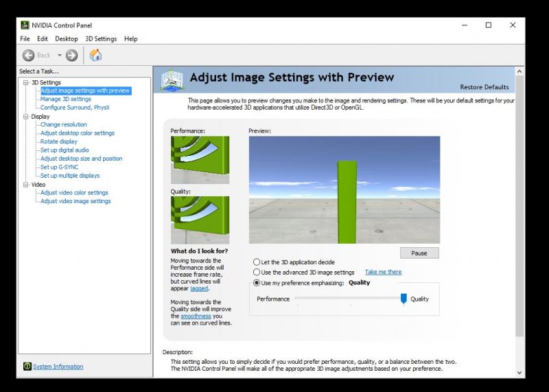Click the Quality sample thumbnail
The width and height of the screenshot is (549, 392).
[x=200, y=220]
